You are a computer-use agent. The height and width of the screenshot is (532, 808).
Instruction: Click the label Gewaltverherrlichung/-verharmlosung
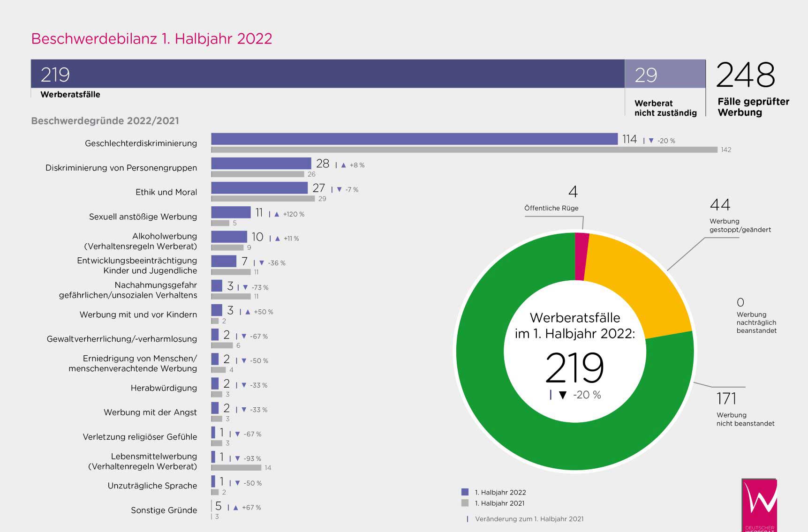122,339
